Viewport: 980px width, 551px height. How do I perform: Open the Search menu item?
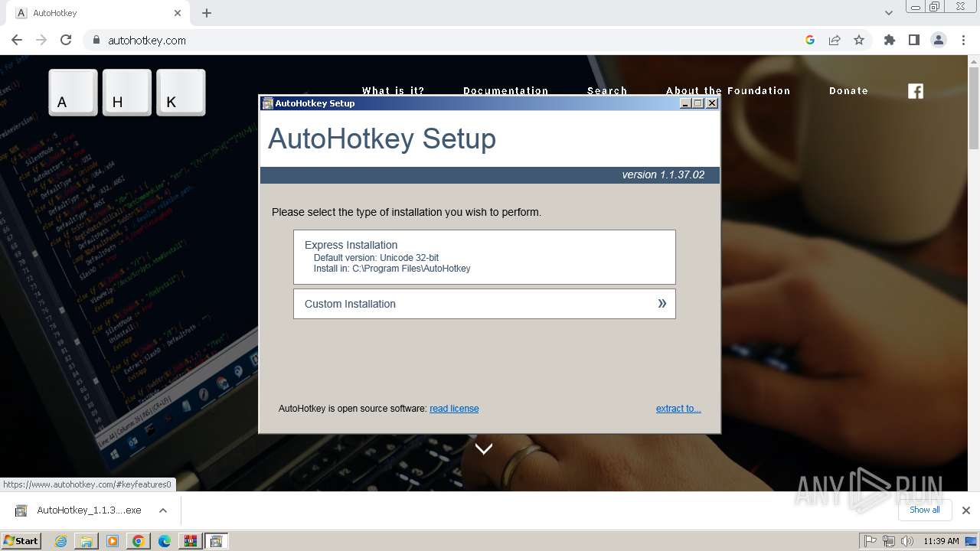(607, 90)
